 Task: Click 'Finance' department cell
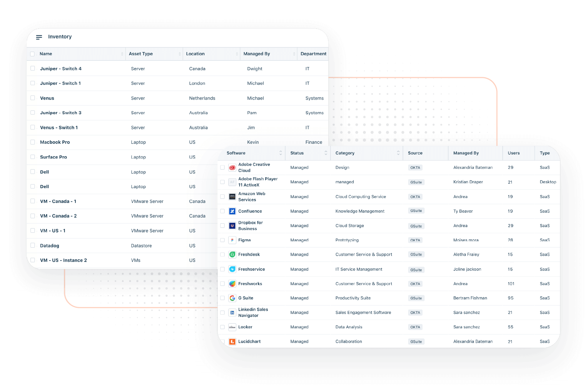(314, 142)
